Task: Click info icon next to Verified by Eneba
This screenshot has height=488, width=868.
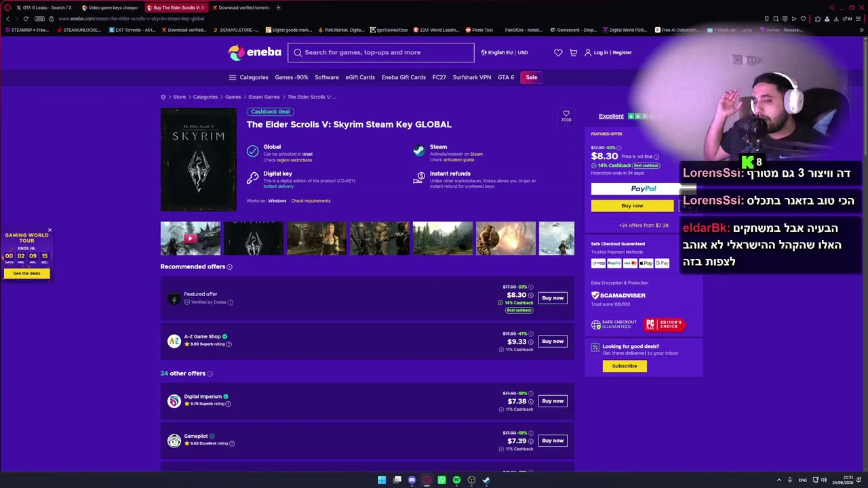Action: point(231,302)
